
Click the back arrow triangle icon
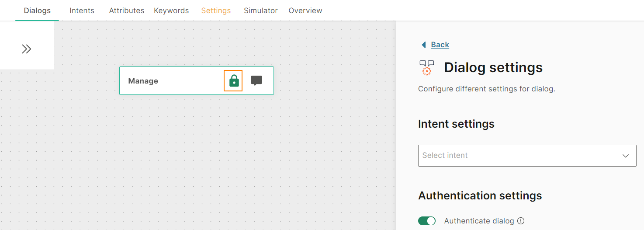(x=423, y=45)
